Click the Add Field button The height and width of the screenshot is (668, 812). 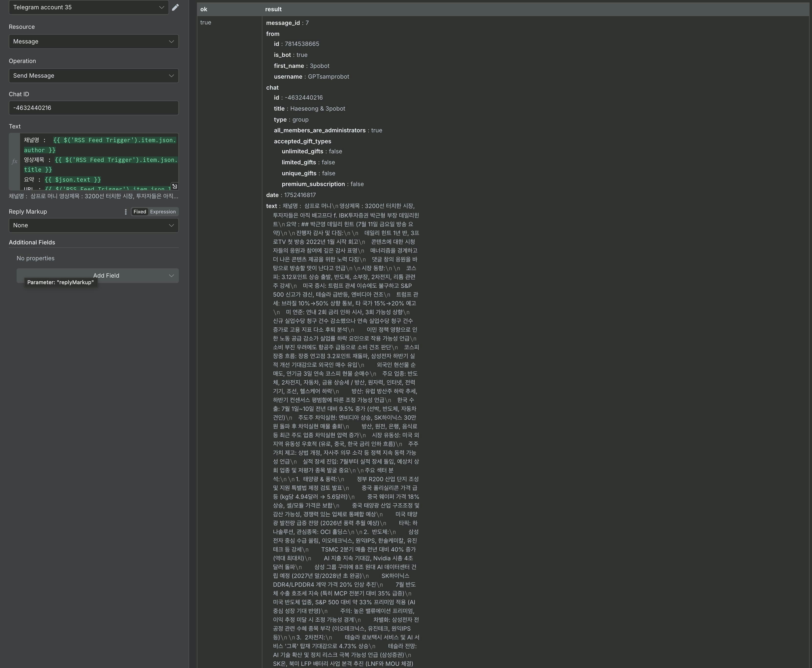97,275
